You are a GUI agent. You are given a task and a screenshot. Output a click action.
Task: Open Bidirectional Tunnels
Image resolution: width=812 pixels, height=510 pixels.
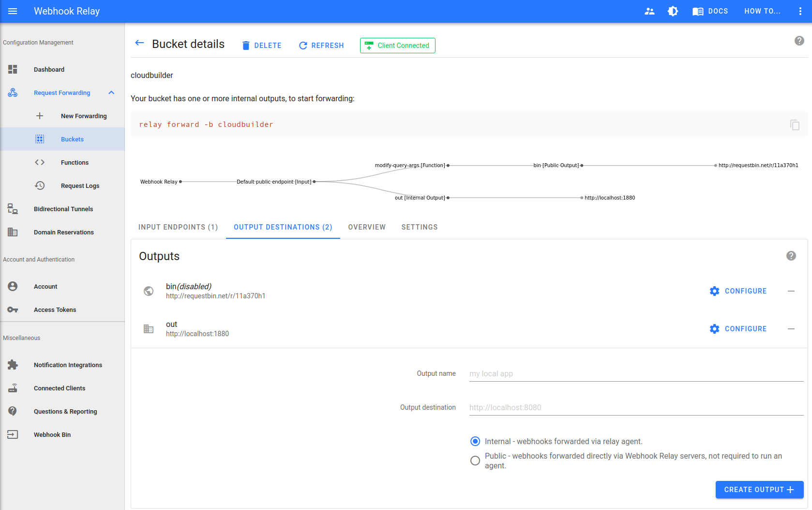(63, 209)
